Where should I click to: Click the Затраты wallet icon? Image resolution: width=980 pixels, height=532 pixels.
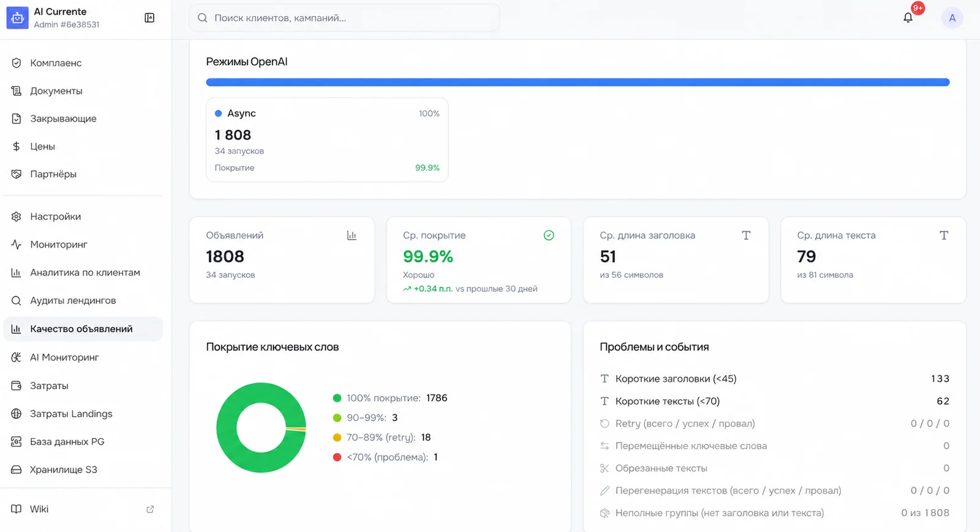coord(17,386)
